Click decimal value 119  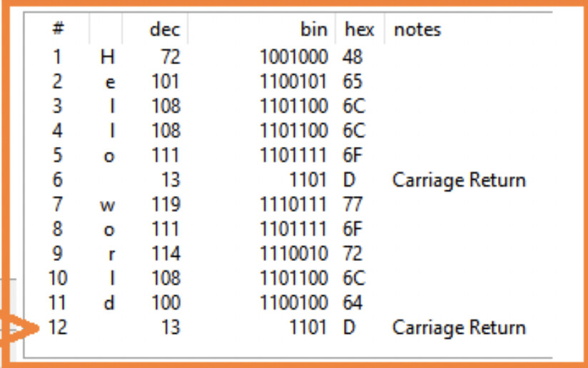pyautogui.click(x=166, y=205)
